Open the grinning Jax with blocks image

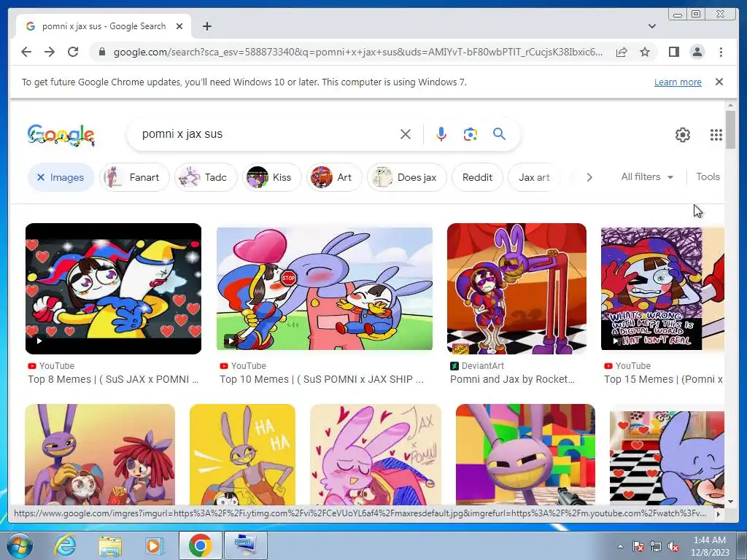tap(525, 454)
